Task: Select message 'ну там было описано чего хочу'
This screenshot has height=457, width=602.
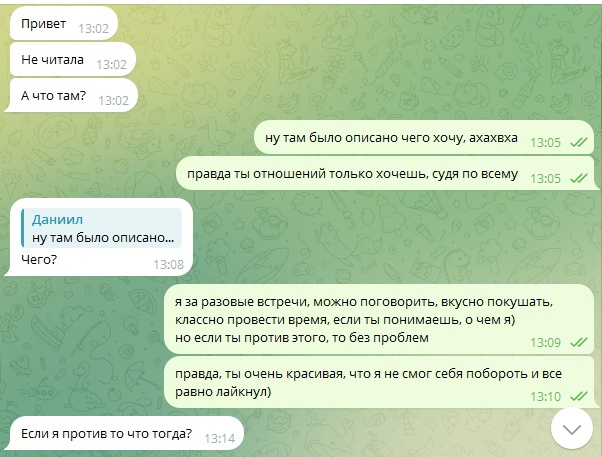Action: pyautogui.click(x=424, y=137)
